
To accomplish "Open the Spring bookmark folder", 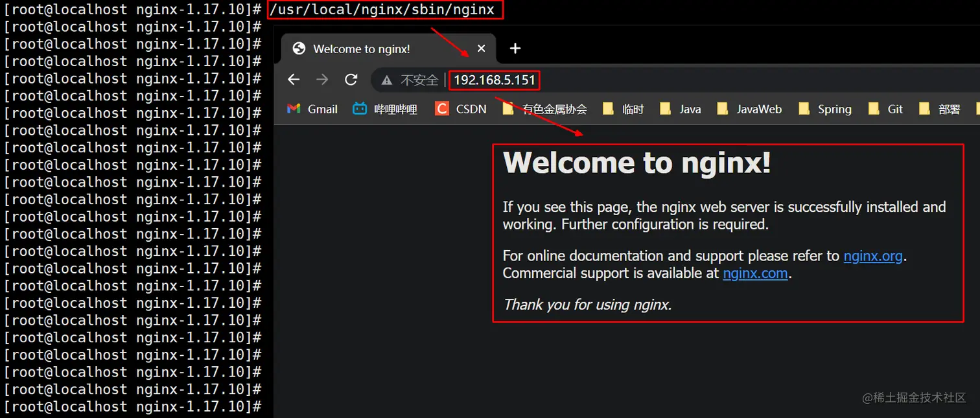I will (x=825, y=109).
